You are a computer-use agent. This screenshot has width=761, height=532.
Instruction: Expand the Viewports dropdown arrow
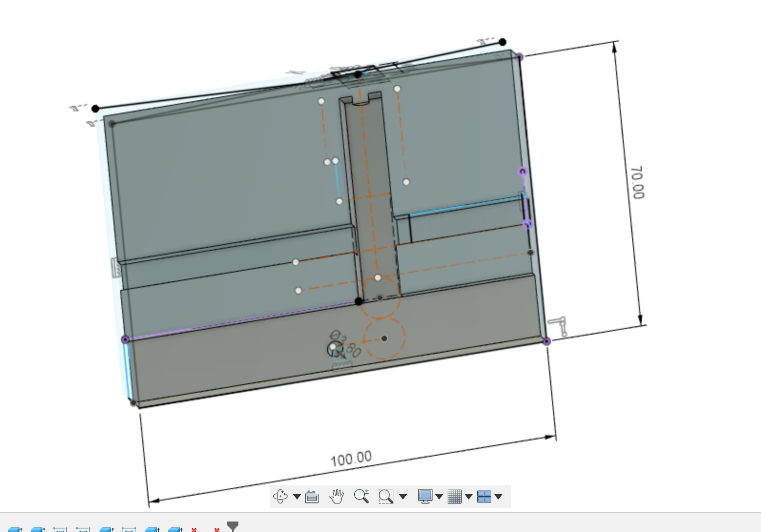pyautogui.click(x=498, y=497)
